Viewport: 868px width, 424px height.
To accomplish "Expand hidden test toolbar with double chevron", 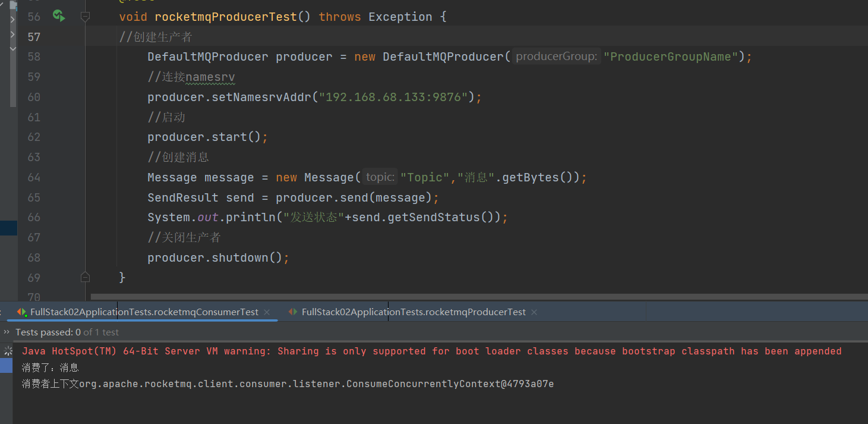I will tap(7, 332).
